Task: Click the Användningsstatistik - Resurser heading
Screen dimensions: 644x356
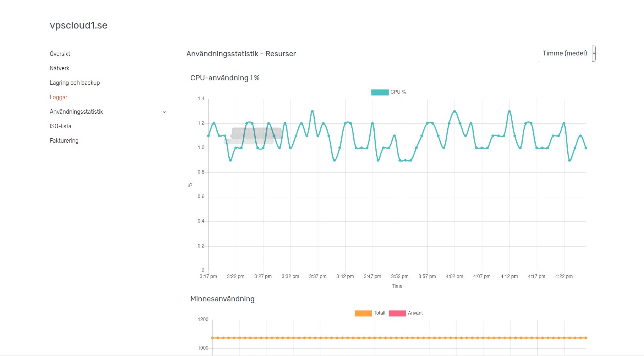Action: coord(241,54)
